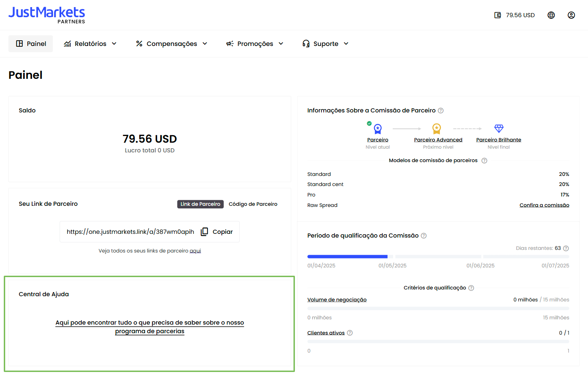Open the Parceiro Advanced level link
Image resolution: width=588 pixels, height=378 pixels.
pos(438,140)
